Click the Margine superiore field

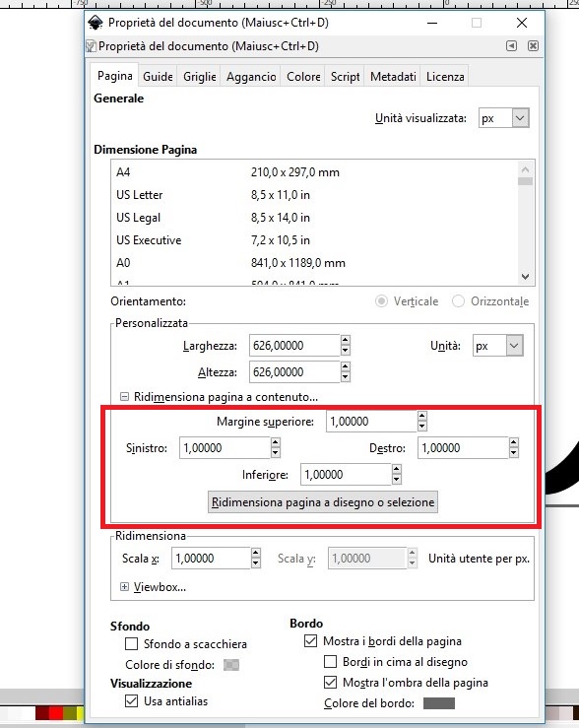point(371,421)
